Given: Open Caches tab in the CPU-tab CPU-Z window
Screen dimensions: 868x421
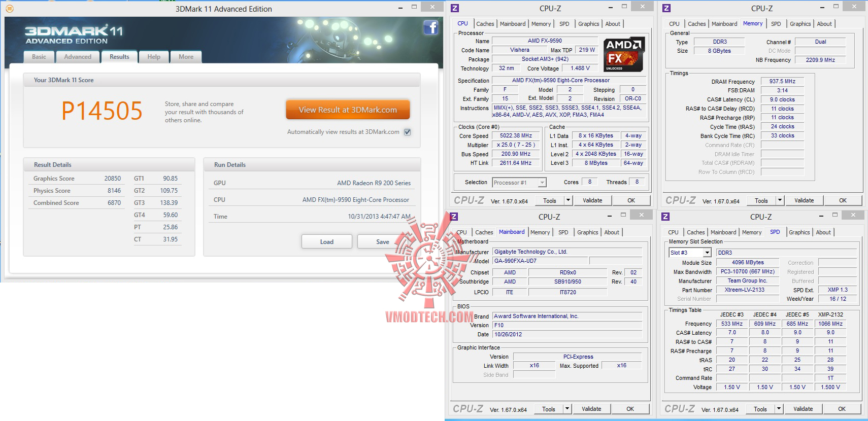Looking at the screenshot, I should pos(485,24).
